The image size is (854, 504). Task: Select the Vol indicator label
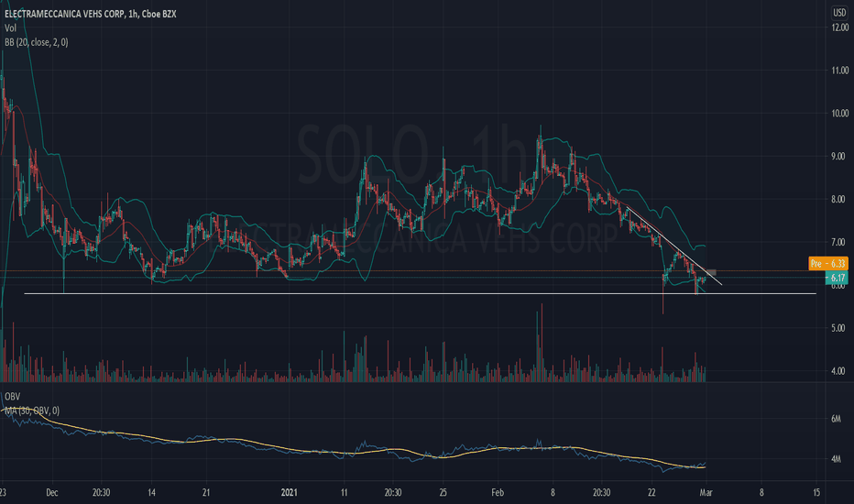tap(10, 27)
